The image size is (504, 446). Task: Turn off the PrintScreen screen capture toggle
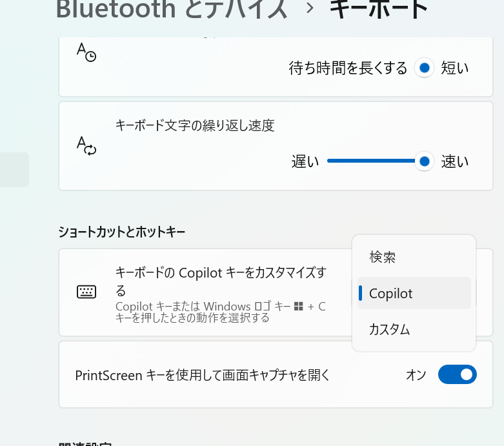[457, 374]
